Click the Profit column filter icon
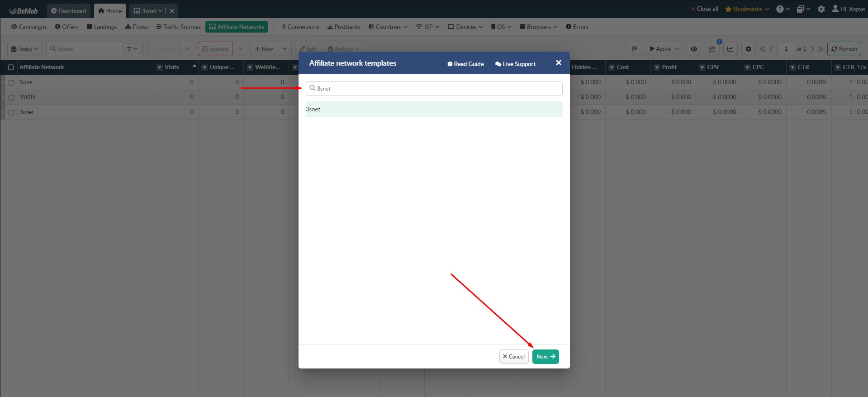The width and height of the screenshot is (868, 397). click(657, 67)
